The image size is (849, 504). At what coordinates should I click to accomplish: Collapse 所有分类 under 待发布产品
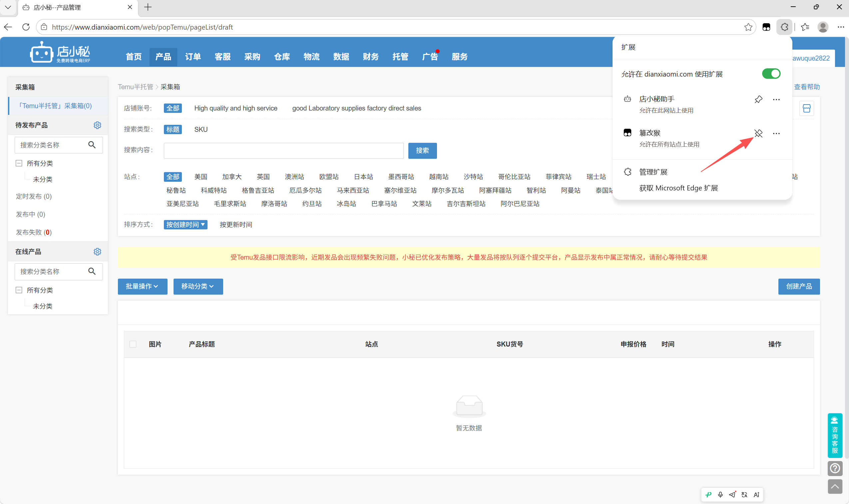click(19, 163)
